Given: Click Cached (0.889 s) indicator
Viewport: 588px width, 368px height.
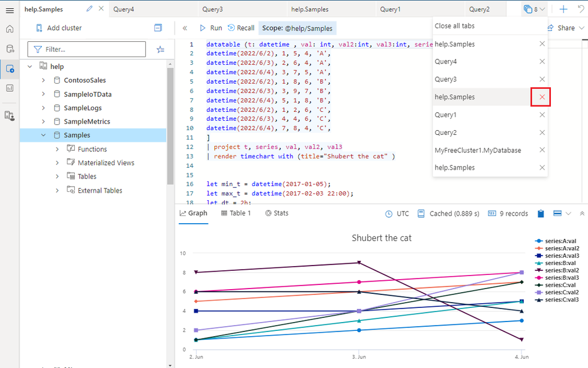Looking at the screenshot, I should 449,214.
